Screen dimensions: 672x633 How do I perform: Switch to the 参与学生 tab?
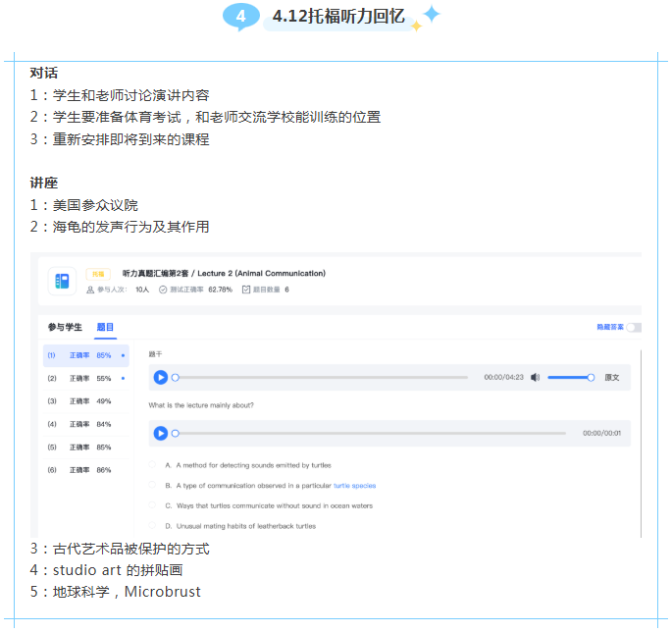click(x=65, y=327)
